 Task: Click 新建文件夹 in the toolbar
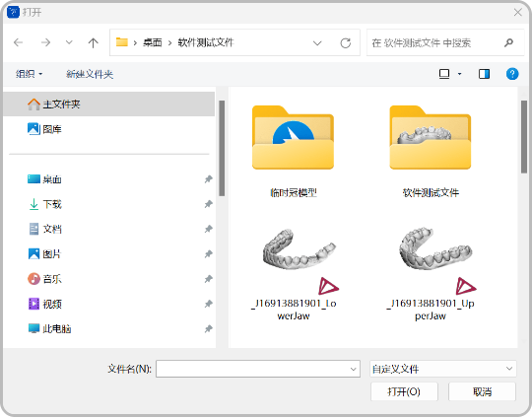(x=90, y=74)
